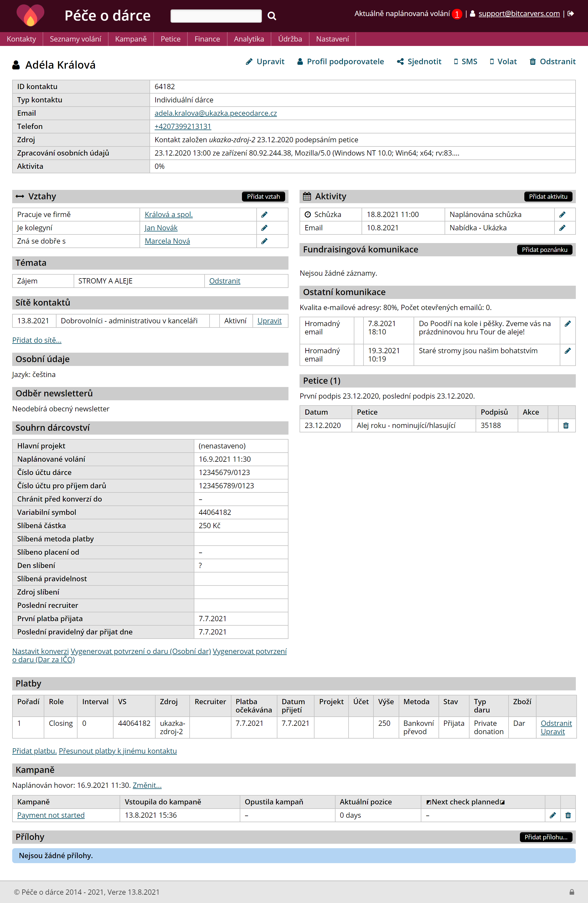Delete the Alej roku petition signature
This screenshot has height=903, width=588.
pyautogui.click(x=566, y=425)
